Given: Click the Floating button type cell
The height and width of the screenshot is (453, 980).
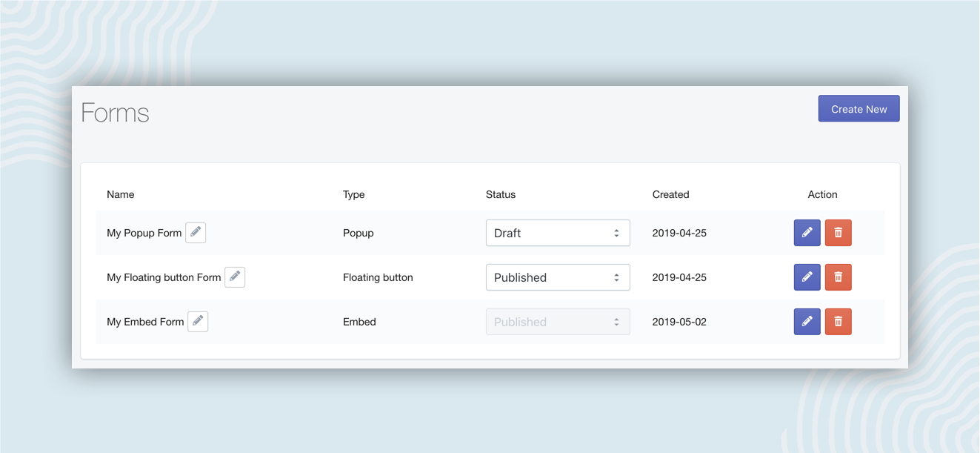Looking at the screenshot, I should [378, 277].
